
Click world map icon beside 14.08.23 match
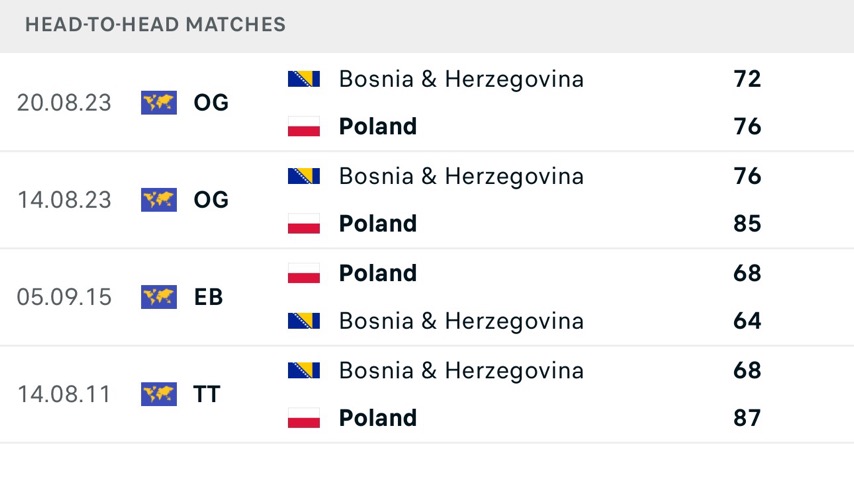coord(158,200)
